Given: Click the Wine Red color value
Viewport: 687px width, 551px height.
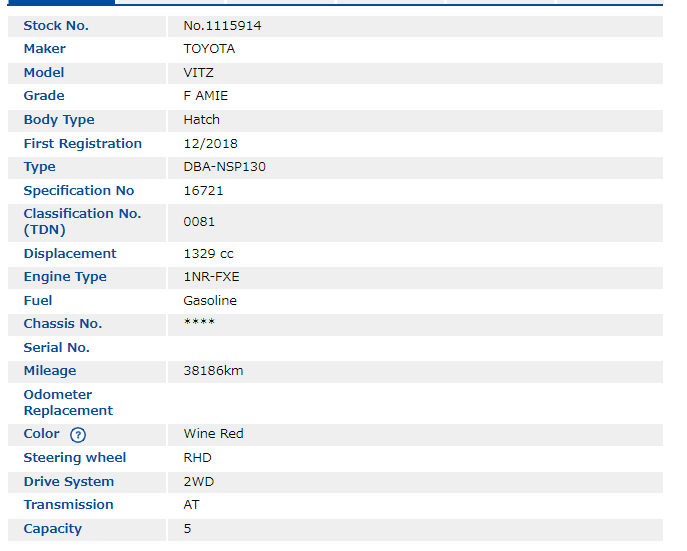Looking at the screenshot, I should tap(214, 434).
